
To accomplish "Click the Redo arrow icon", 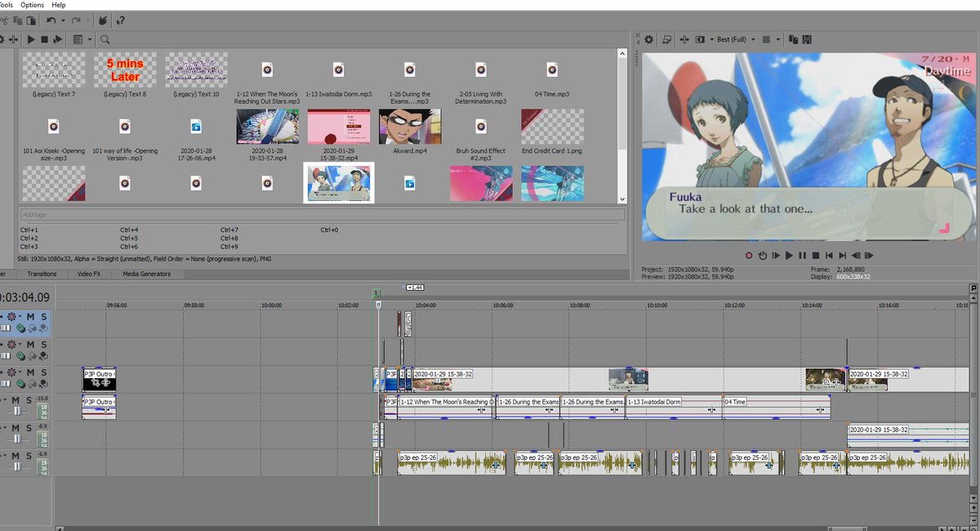I will [x=76, y=20].
